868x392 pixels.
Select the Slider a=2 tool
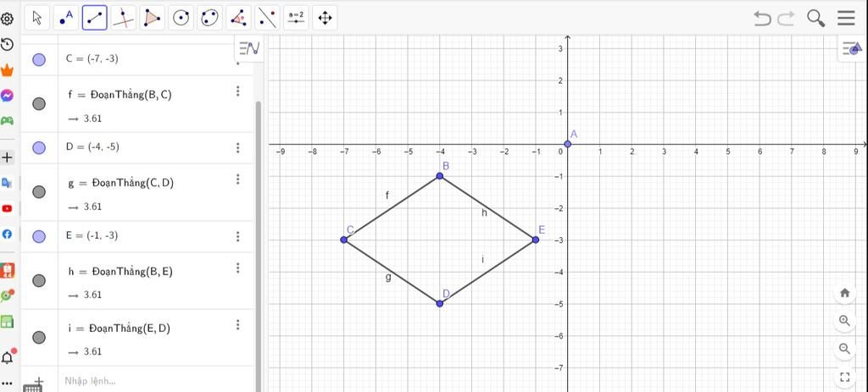point(296,18)
